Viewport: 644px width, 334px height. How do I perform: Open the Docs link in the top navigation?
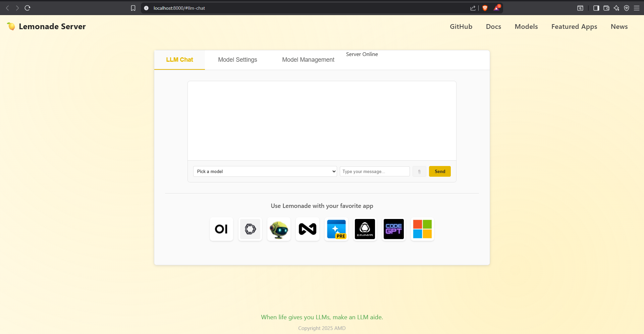(x=494, y=26)
